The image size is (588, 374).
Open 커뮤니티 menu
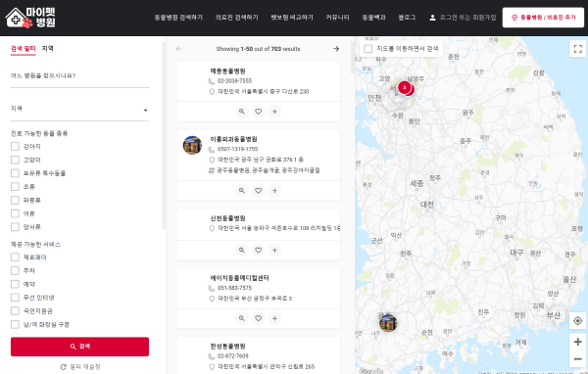tap(337, 18)
